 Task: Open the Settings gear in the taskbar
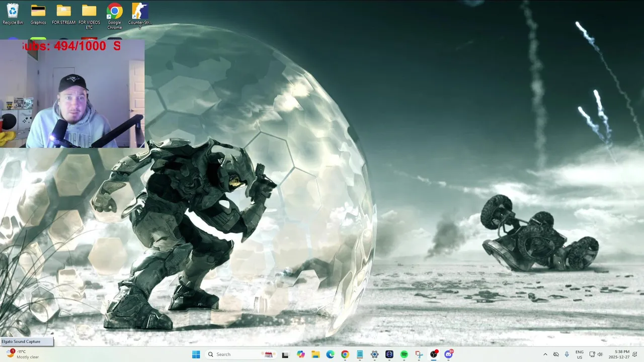click(x=374, y=354)
